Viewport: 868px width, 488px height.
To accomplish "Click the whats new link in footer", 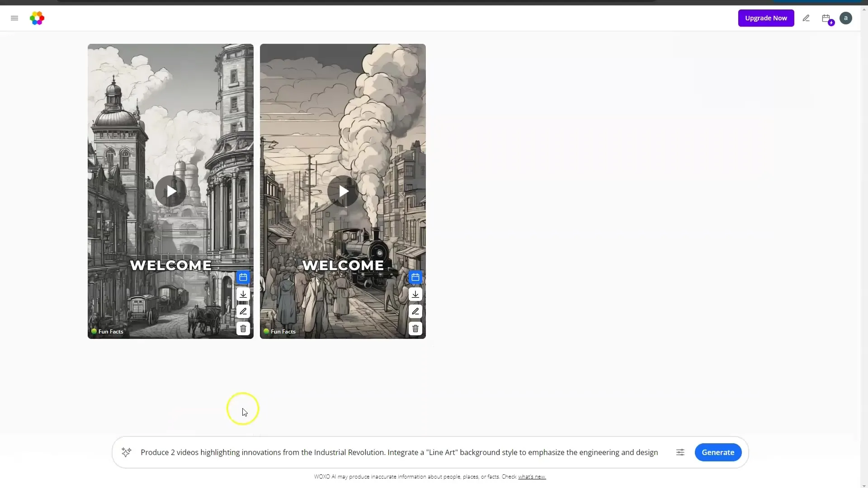I will 532,476.
